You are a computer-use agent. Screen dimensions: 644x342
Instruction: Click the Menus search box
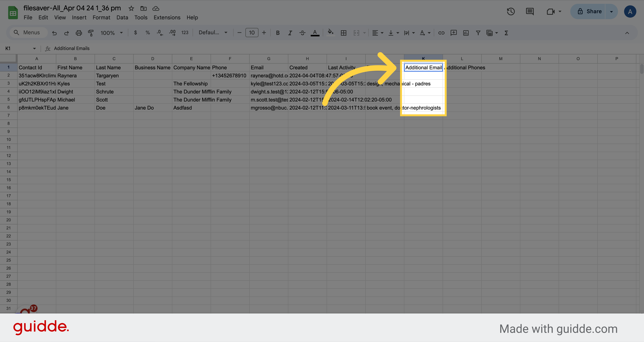coord(29,33)
